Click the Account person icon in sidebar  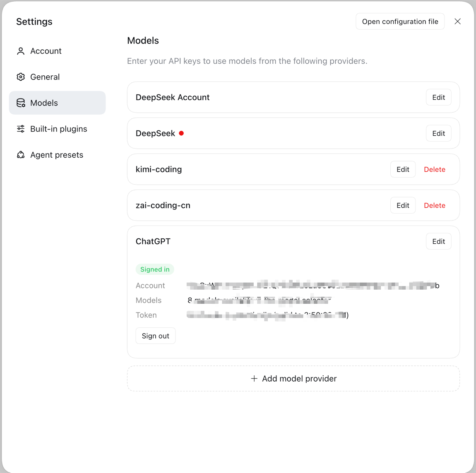(x=21, y=51)
